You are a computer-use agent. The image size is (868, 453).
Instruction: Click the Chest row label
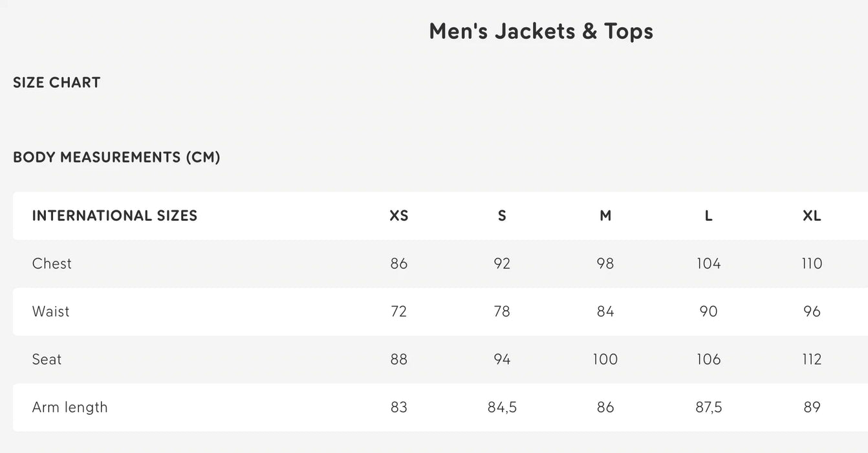(52, 263)
